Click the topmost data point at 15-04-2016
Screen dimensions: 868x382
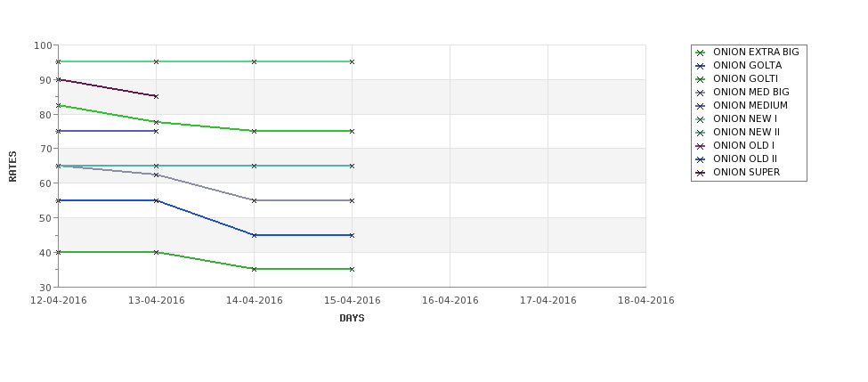click(352, 62)
